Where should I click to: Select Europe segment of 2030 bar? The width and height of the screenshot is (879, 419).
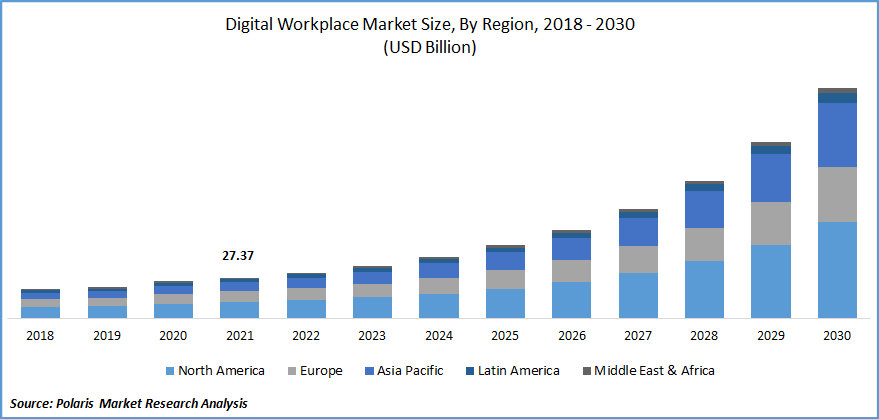click(x=837, y=195)
